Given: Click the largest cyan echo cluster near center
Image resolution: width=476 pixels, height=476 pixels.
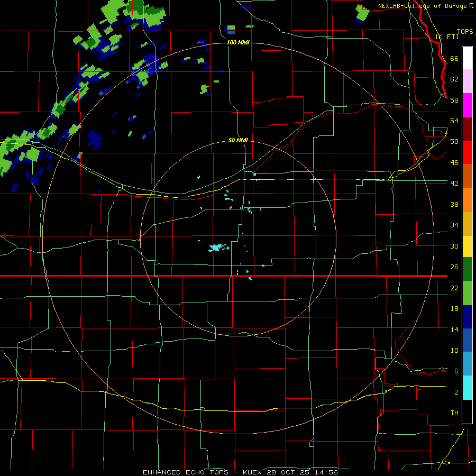Looking at the screenshot, I should 217,248.
